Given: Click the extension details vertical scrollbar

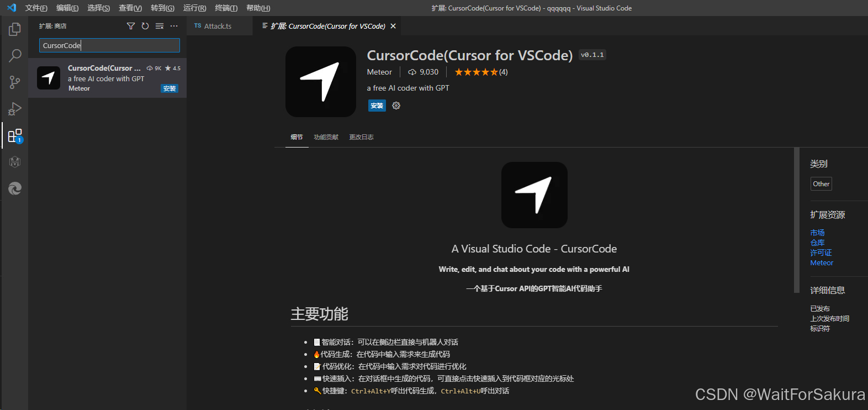Looking at the screenshot, I should tap(797, 220).
